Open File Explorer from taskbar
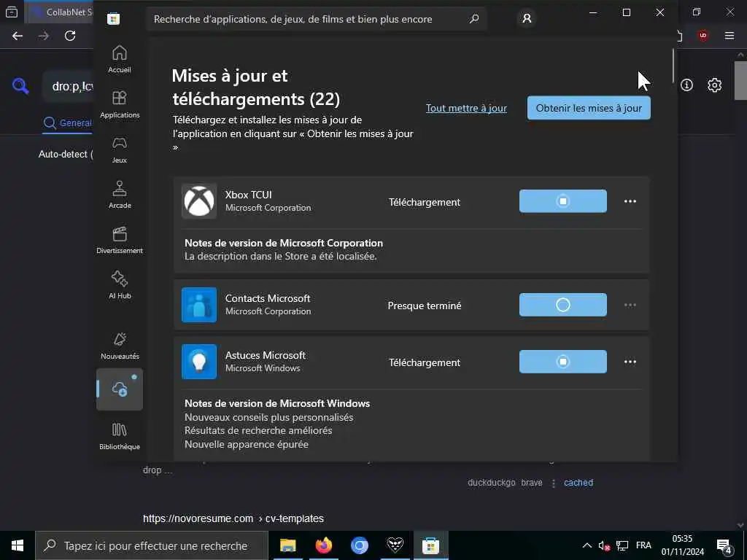 (x=287, y=545)
